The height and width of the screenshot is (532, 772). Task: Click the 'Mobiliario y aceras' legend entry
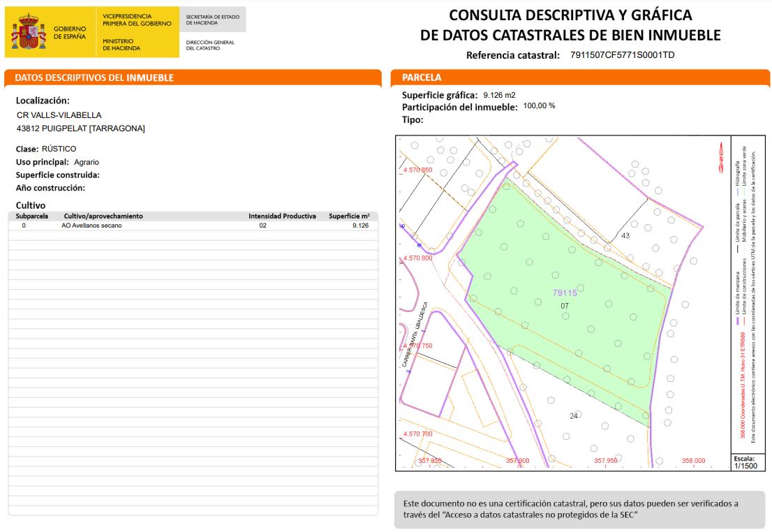click(x=745, y=225)
